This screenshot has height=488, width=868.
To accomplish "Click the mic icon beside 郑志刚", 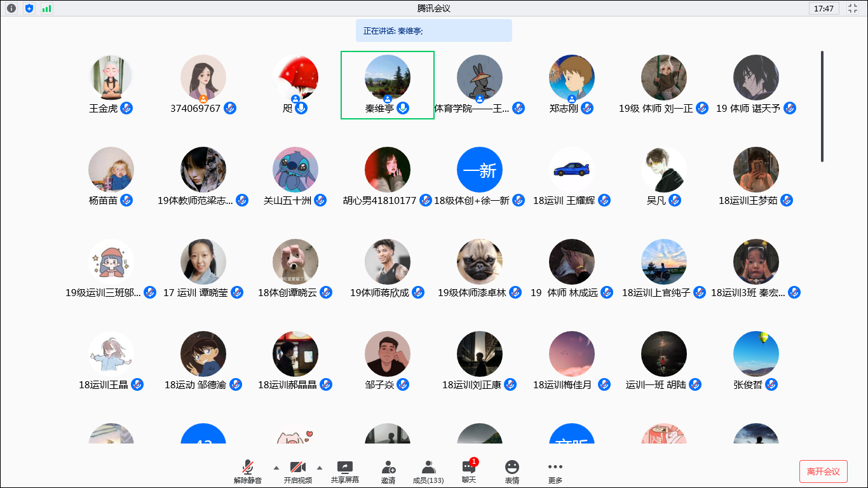I will click(587, 108).
